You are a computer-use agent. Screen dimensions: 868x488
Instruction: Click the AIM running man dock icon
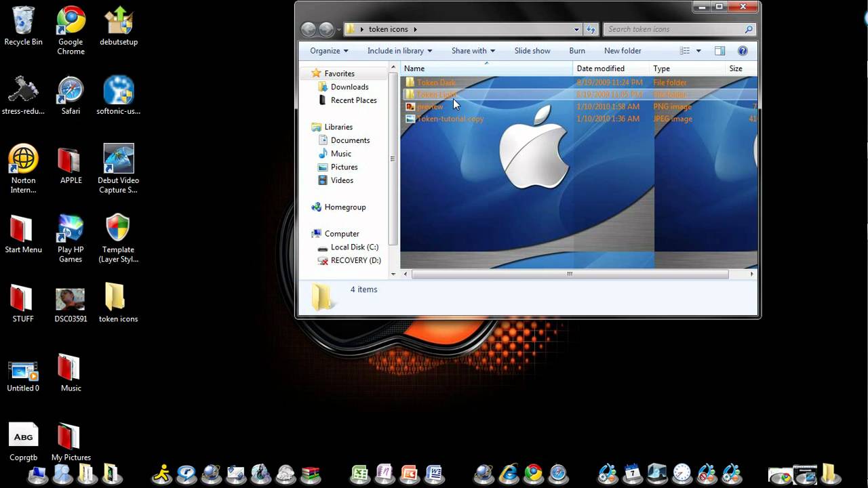(x=161, y=473)
